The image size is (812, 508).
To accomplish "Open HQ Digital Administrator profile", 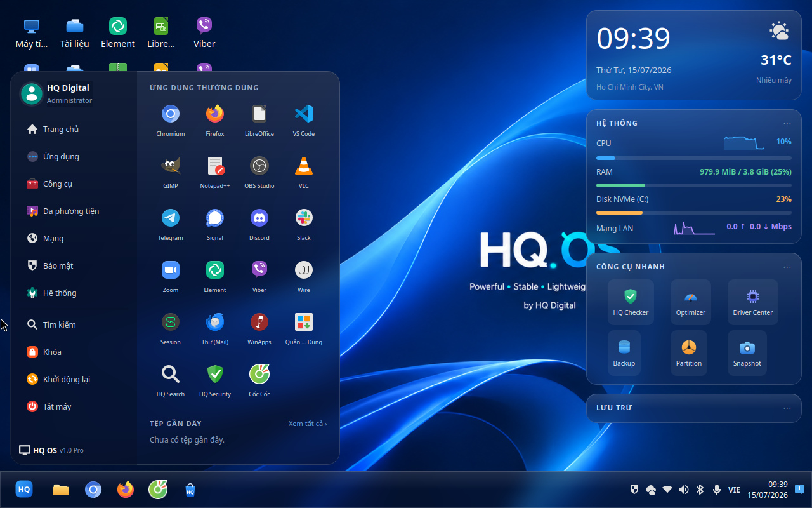I will pyautogui.click(x=56, y=93).
